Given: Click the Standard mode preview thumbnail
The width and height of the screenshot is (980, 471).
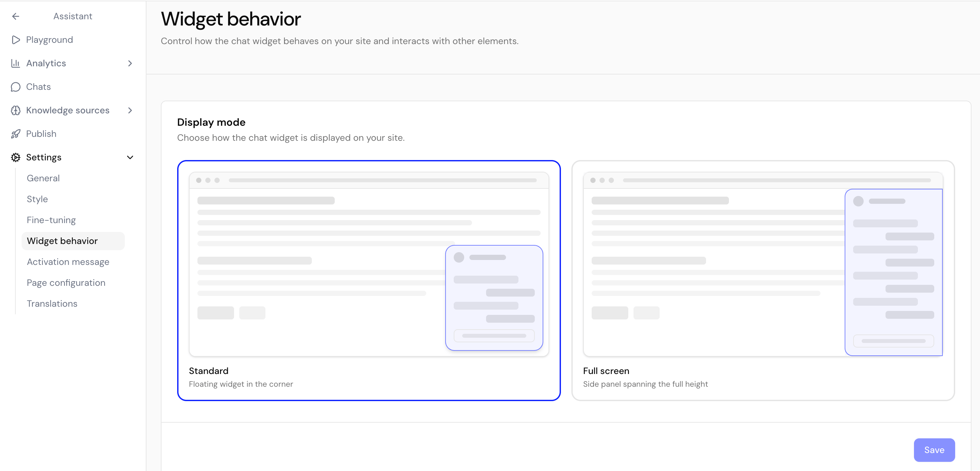Looking at the screenshot, I should (x=369, y=264).
